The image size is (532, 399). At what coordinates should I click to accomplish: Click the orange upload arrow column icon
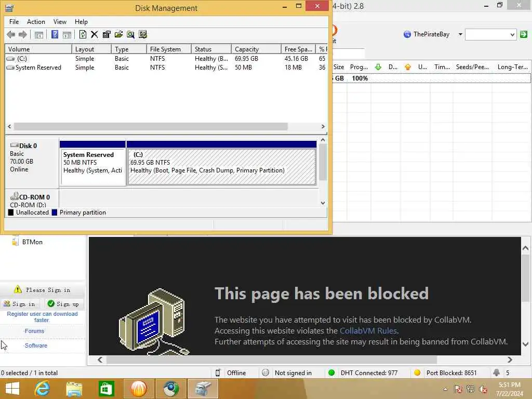click(408, 67)
